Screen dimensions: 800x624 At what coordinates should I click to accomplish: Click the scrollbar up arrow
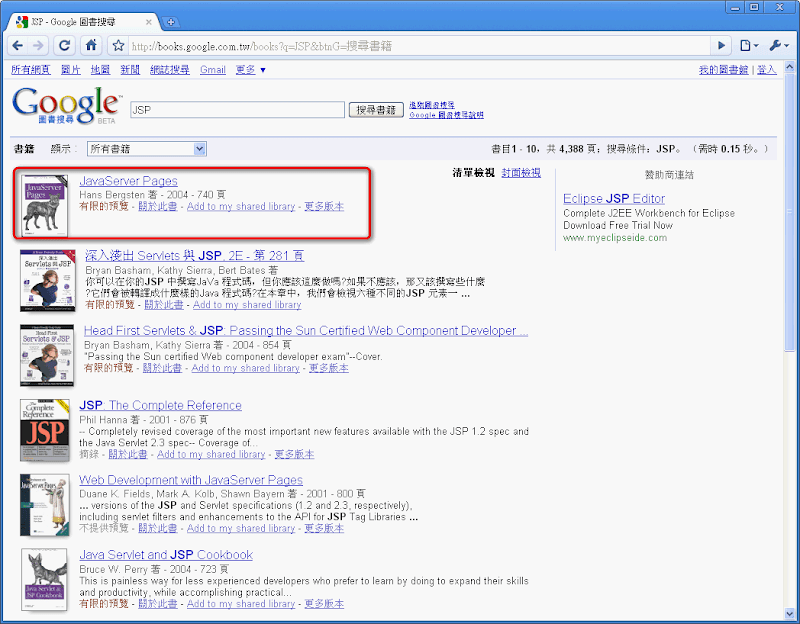click(790, 67)
